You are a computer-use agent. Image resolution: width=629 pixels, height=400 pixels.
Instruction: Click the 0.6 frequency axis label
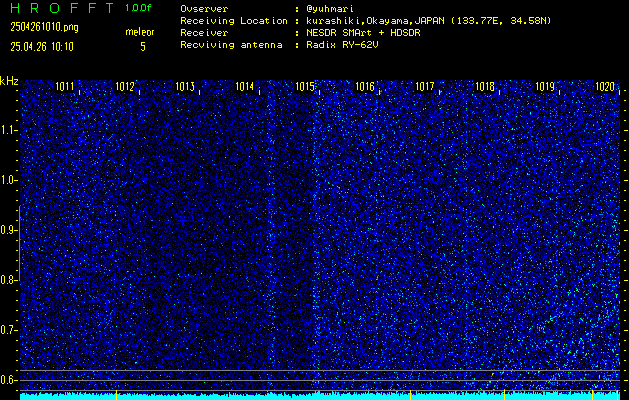coord(7,380)
